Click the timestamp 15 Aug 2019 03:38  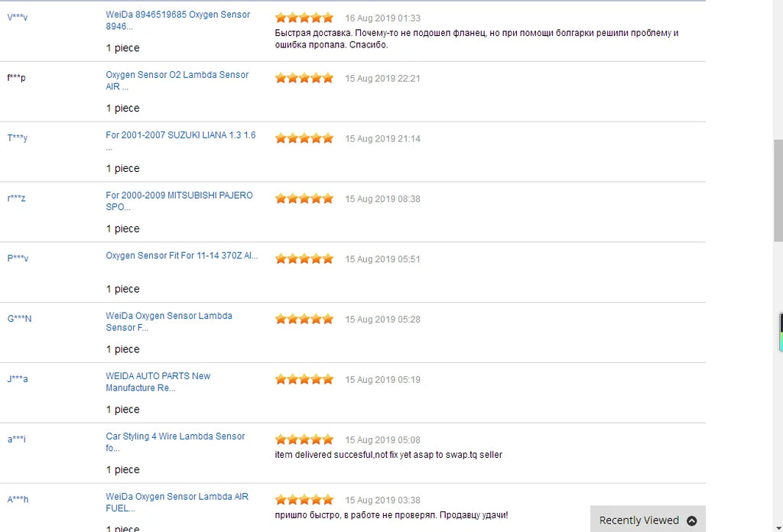point(383,500)
